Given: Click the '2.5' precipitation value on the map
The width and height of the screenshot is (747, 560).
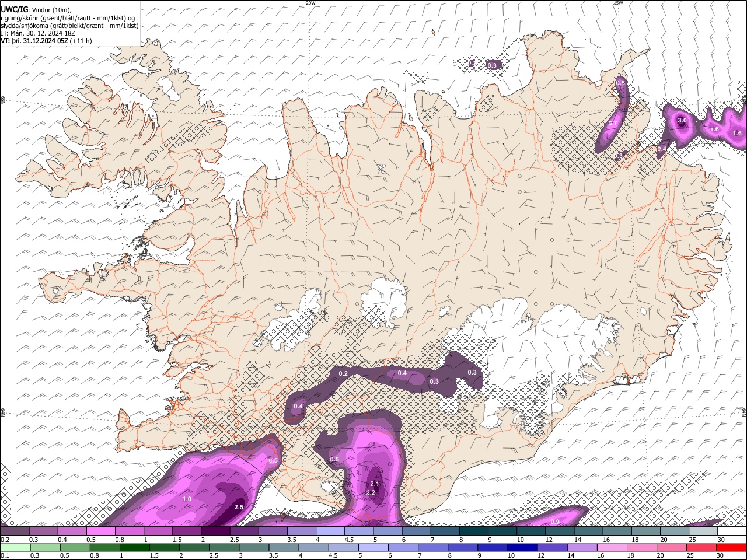Looking at the screenshot, I should click(x=239, y=507).
